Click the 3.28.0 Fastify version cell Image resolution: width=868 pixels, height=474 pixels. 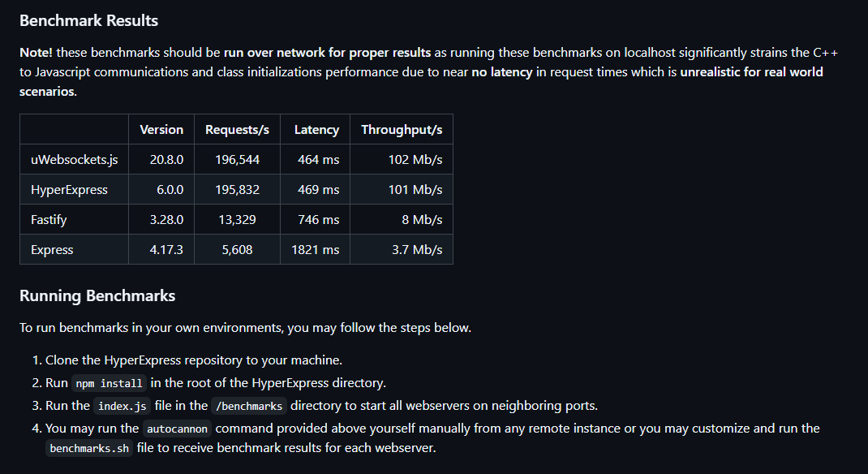tap(166, 219)
